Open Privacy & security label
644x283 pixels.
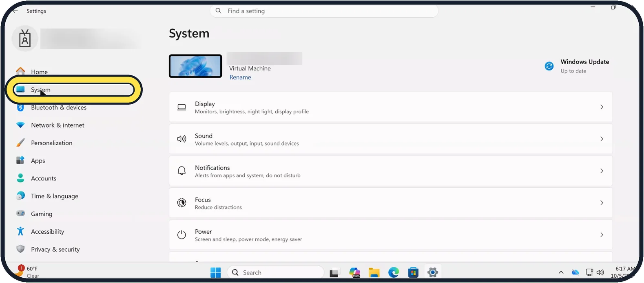click(55, 249)
